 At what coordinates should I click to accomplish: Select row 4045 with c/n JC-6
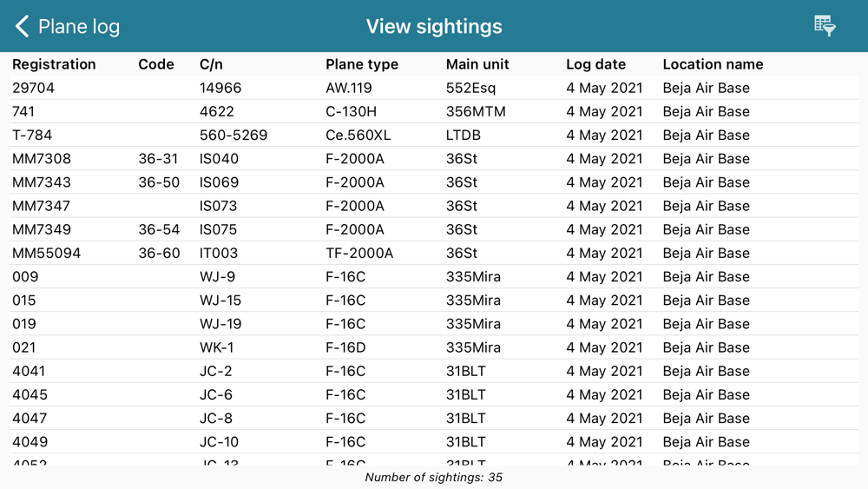[x=434, y=395]
